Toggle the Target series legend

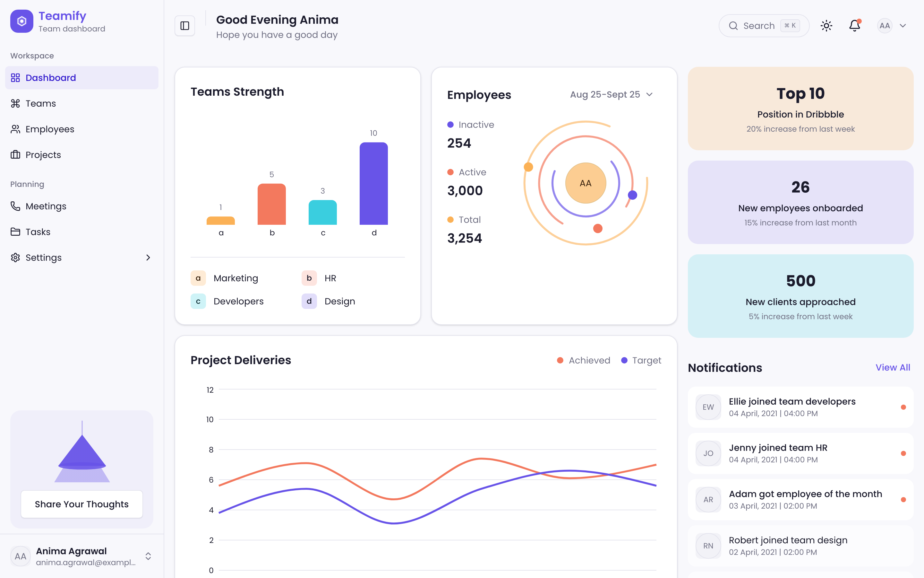click(641, 360)
